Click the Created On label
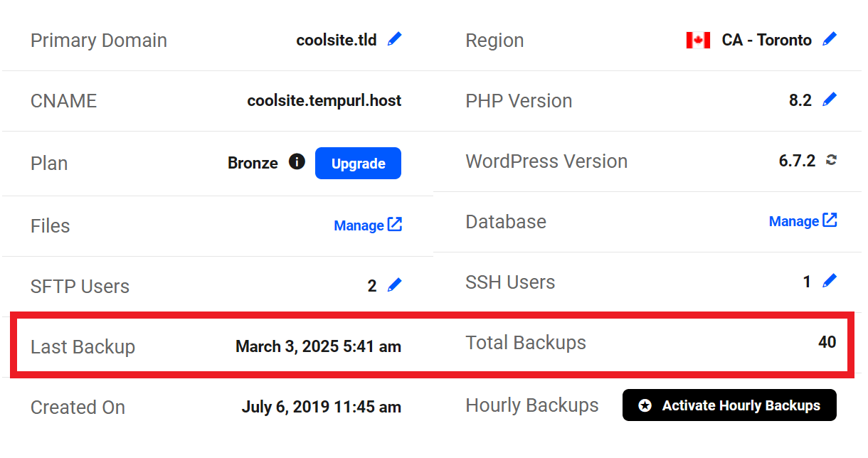The image size is (868, 458). point(78,408)
